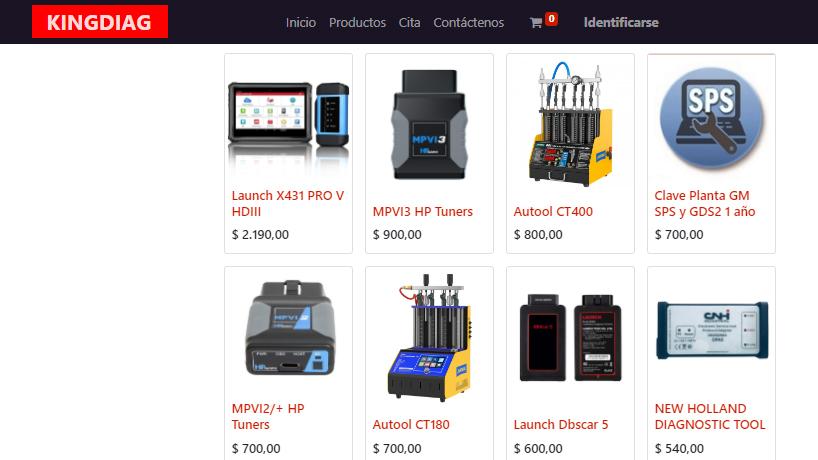Go to the Inicio menu item
Screen dimensions: 818x460
(x=300, y=22)
